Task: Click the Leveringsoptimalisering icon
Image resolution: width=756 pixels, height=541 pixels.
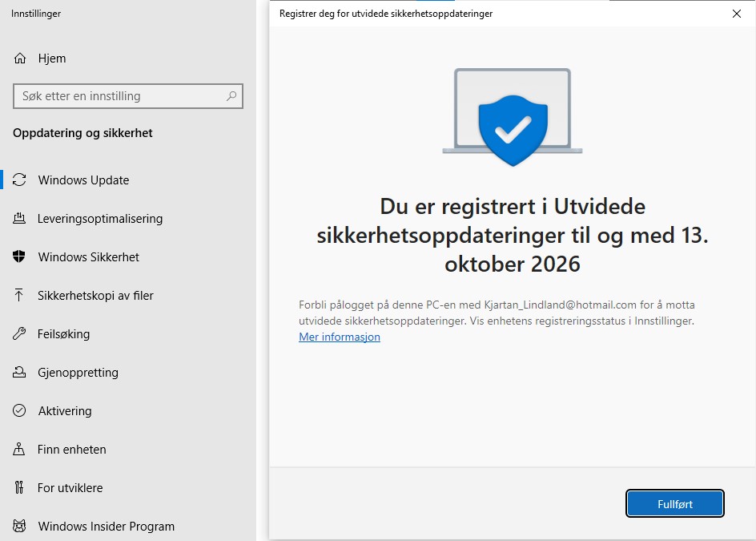Action: click(x=19, y=218)
